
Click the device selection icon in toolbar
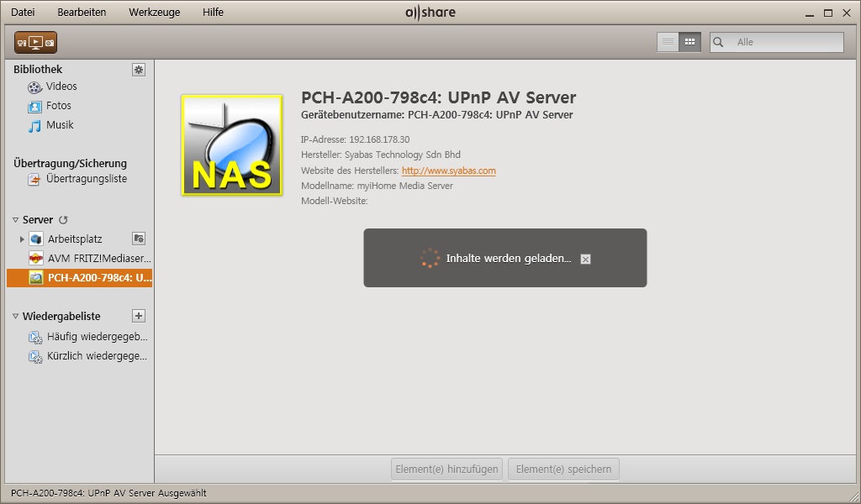[35, 42]
